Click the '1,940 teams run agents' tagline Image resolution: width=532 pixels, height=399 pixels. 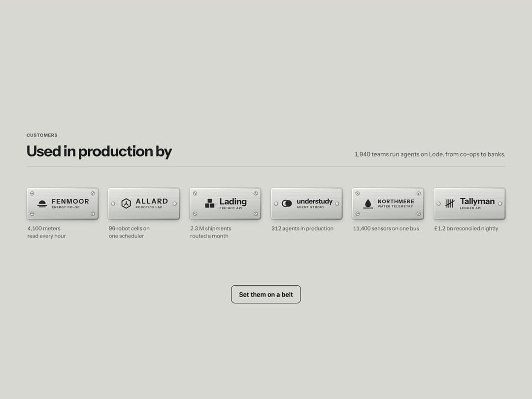[430, 154]
